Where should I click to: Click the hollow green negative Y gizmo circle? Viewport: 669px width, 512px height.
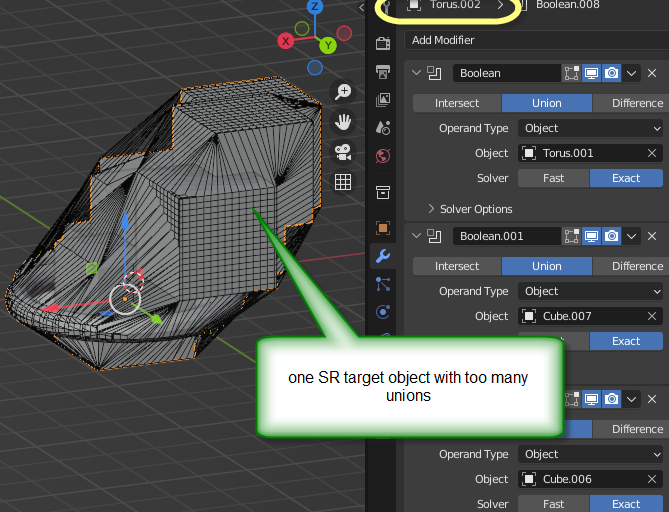point(302,29)
